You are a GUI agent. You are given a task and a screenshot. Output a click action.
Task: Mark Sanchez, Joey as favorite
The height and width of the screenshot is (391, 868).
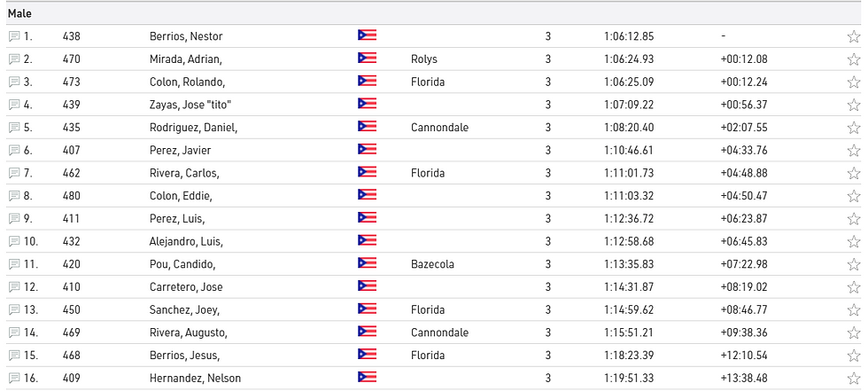[853, 309]
